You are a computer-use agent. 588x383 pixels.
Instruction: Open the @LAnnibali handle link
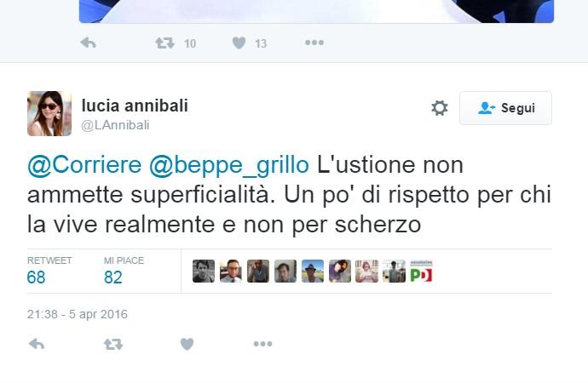point(115,125)
